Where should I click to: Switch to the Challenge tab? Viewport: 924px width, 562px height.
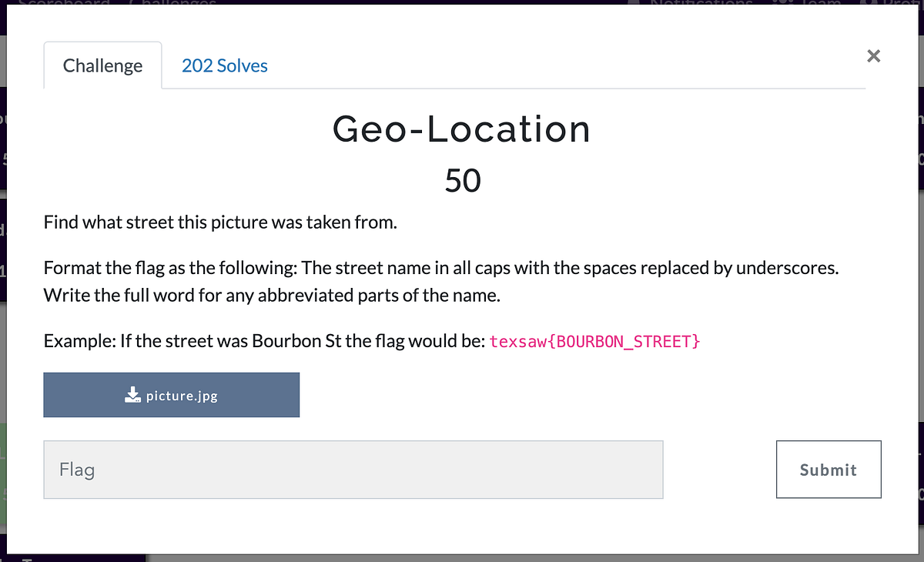102,65
